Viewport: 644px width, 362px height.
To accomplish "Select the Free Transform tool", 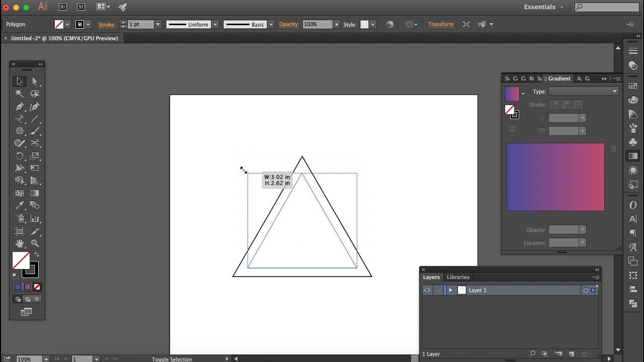I will point(35,168).
